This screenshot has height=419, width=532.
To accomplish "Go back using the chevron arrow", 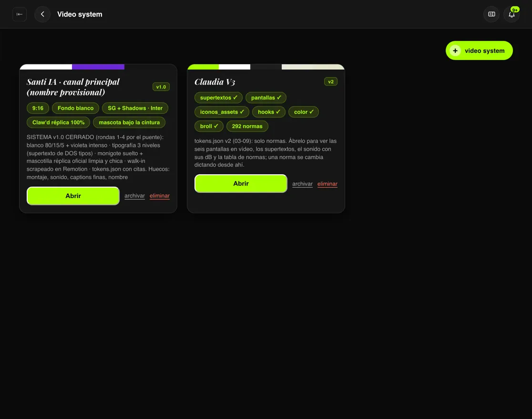I will [42, 14].
